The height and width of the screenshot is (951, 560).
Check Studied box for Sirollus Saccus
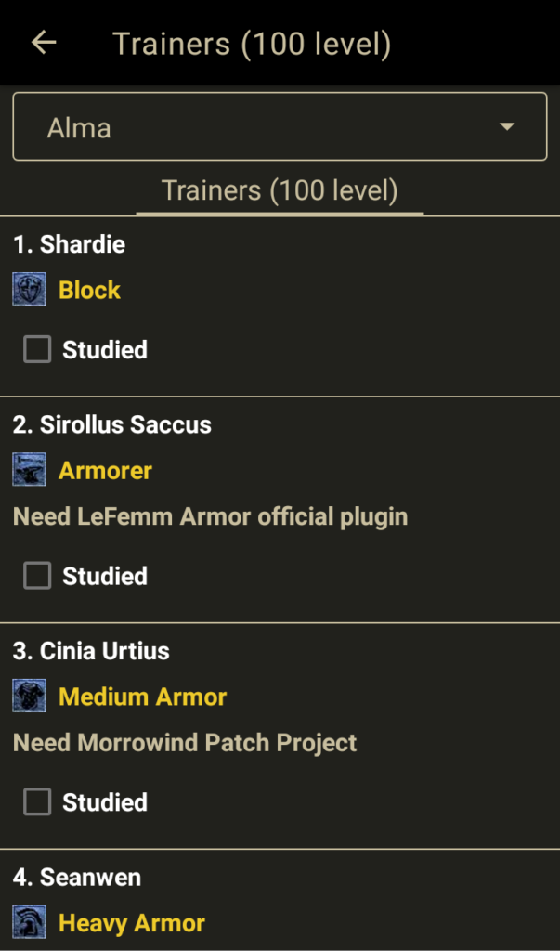(x=37, y=576)
